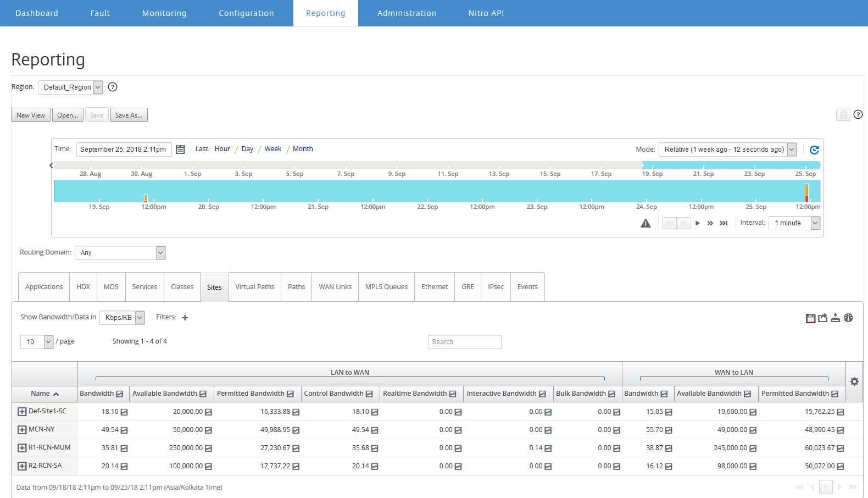Click the save floppy disk icon above table
Viewport: 868px width, 498px height.
click(810, 318)
